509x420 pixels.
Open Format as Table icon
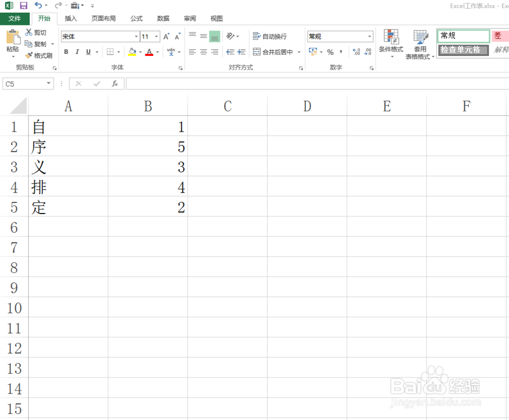(420, 37)
